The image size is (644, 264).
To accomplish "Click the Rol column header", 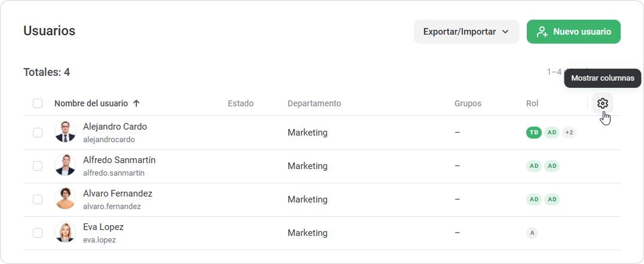I will click(x=532, y=103).
